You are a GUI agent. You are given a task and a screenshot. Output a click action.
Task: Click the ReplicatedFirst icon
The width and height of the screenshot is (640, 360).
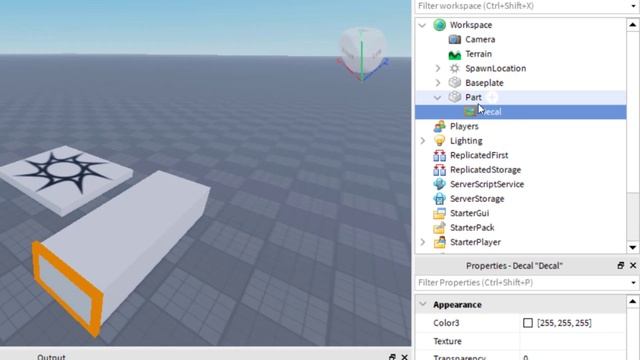tap(440, 156)
